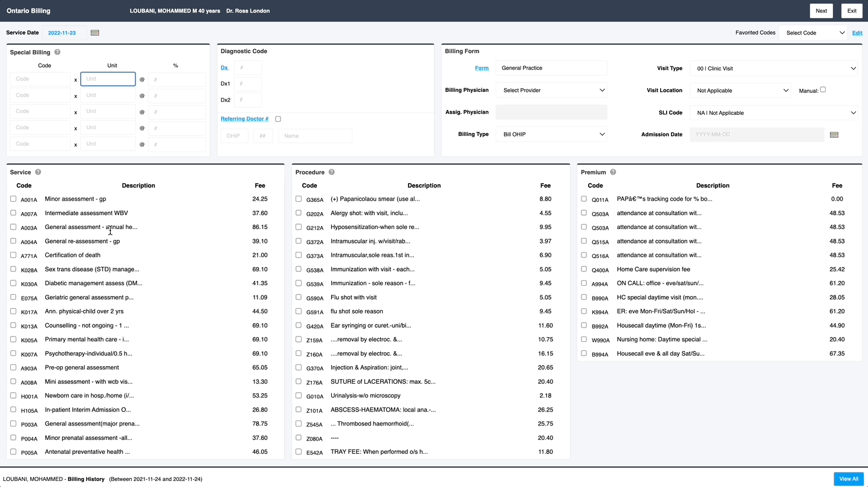This screenshot has height=487, width=868.
Task: Click the first Unit input in Special Billing
Action: [x=108, y=79]
